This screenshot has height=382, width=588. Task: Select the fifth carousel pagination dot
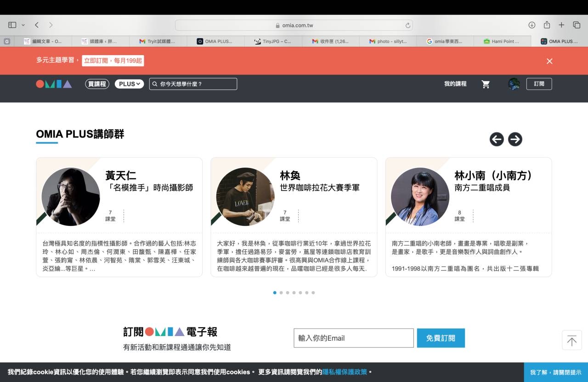[300, 292]
